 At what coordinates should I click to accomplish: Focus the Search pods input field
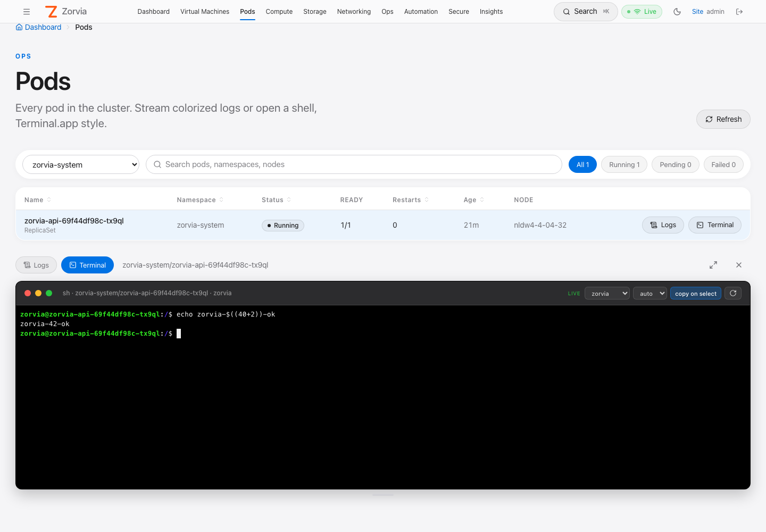pos(354,164)
